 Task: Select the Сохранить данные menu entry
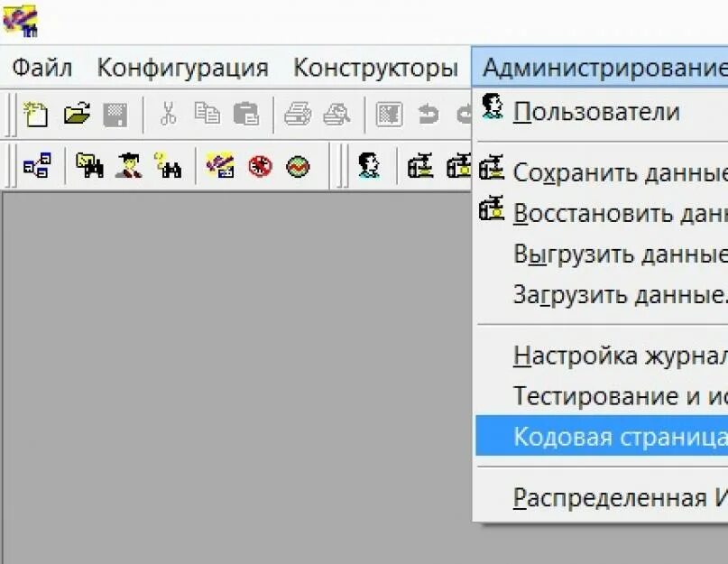[x=602, y=172]
